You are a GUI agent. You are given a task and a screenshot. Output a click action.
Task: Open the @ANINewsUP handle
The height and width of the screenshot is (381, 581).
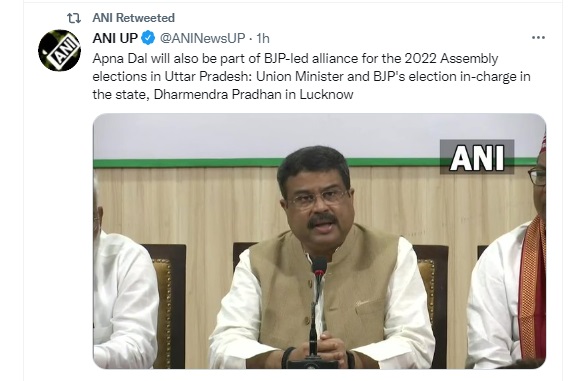202,38
